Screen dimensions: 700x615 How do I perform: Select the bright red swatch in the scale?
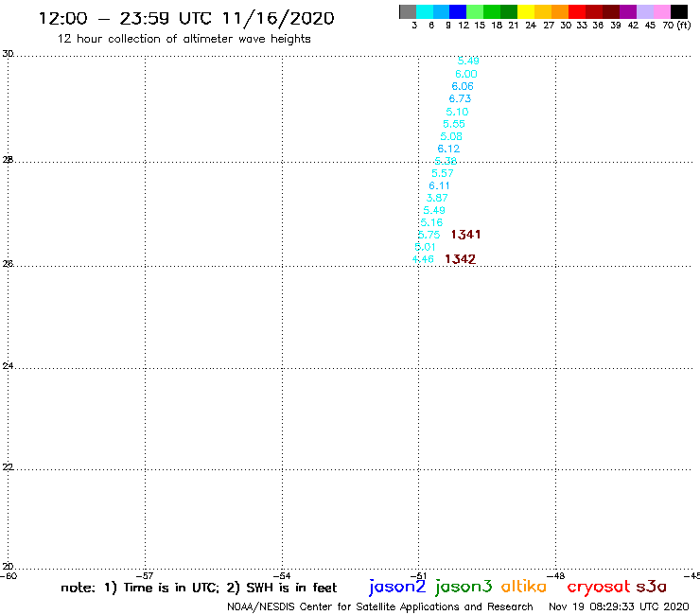pyautogui.click(x=577, y=11)
